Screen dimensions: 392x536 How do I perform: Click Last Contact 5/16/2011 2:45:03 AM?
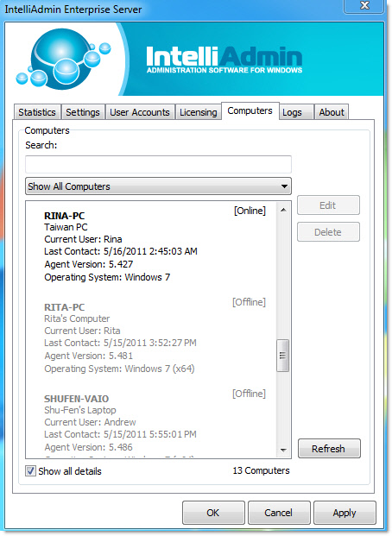point(121,251)
